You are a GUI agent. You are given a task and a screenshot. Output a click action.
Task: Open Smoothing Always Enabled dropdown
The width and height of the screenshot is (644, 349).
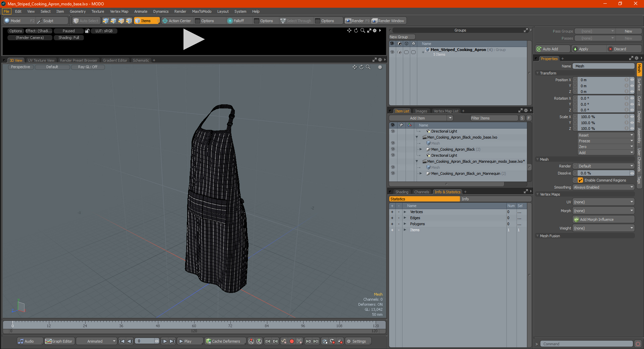coord(603,187)
